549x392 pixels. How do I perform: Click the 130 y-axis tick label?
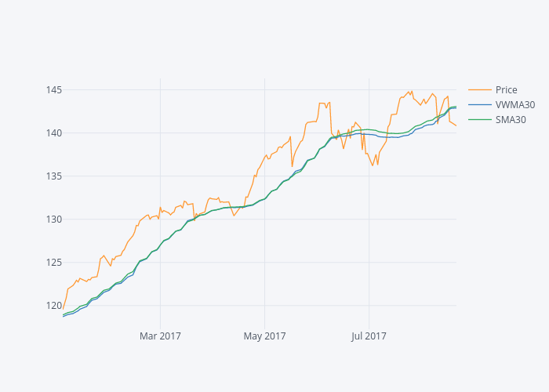(x=53, y=219)
